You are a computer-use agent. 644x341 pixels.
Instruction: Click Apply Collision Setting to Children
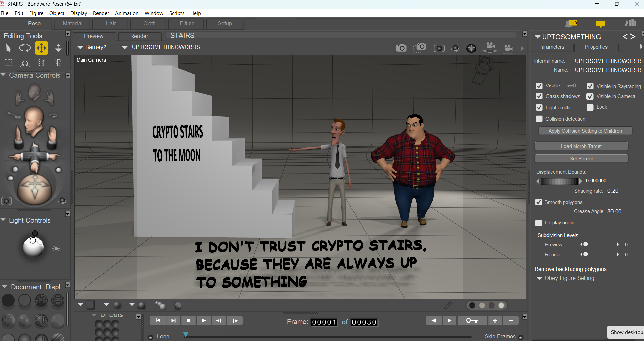pos(585,131)
